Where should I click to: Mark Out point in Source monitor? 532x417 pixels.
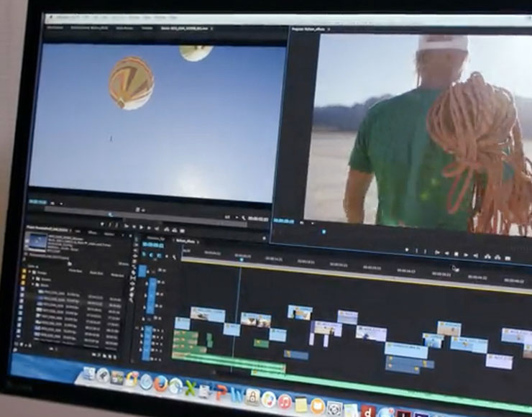(116, 225)
